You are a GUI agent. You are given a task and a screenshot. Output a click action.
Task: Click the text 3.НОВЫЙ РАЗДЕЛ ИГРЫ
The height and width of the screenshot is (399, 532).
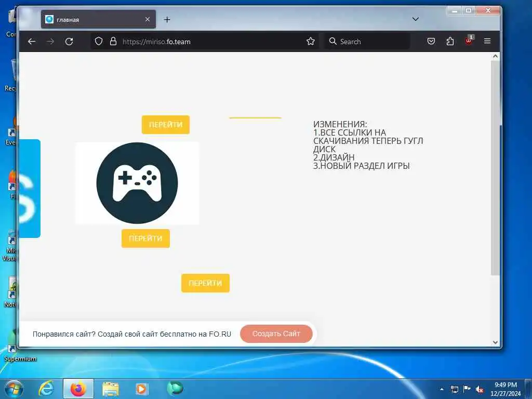[362, 166]
